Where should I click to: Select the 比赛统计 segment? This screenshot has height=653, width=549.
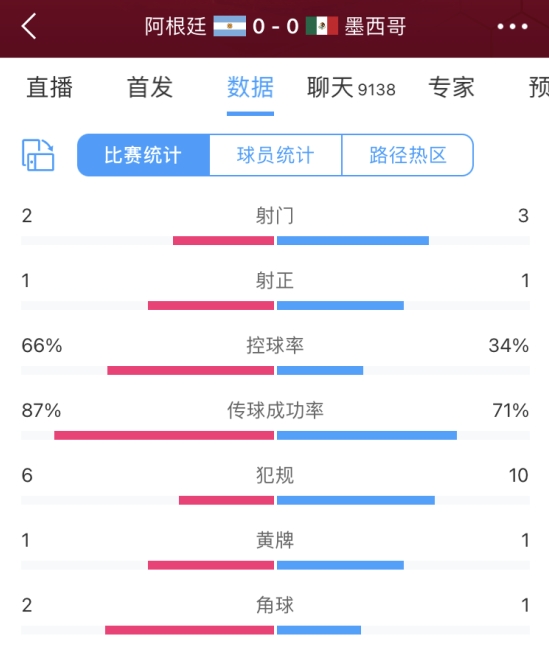click(x=143, y=155)
